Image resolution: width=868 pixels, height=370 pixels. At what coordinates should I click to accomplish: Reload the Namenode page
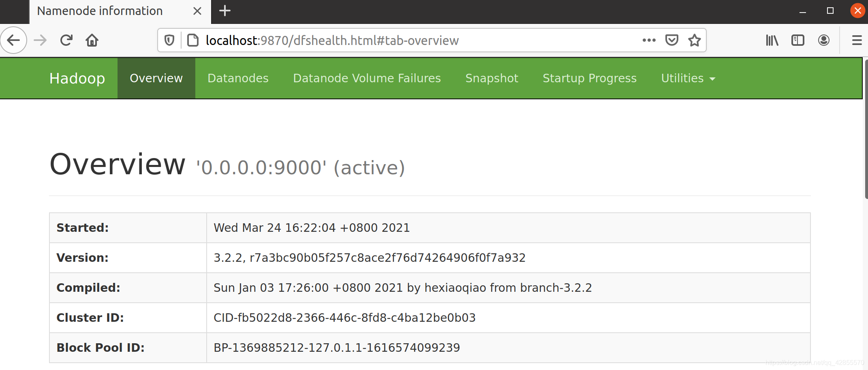pos(66,40)
